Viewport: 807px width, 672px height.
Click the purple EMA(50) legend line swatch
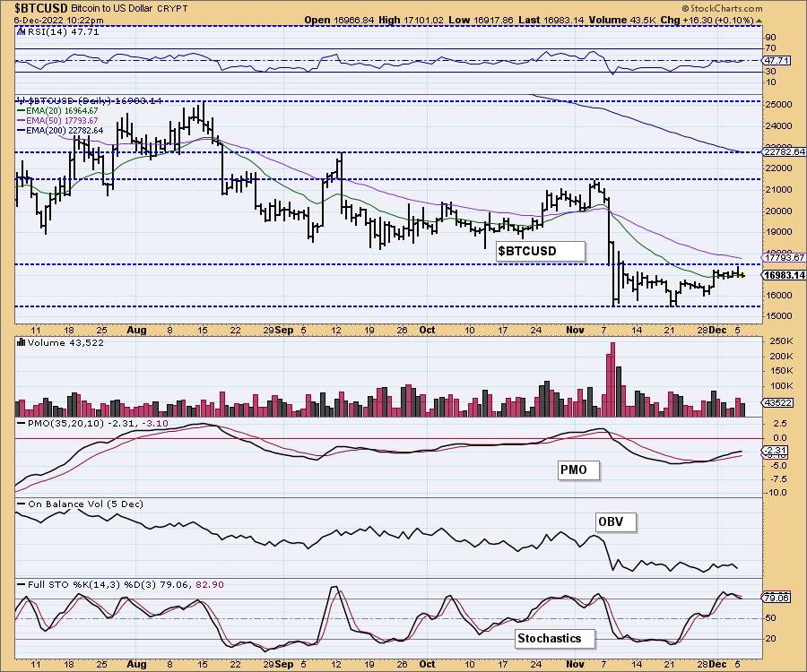pyautogui.click(x=22, y=120)
